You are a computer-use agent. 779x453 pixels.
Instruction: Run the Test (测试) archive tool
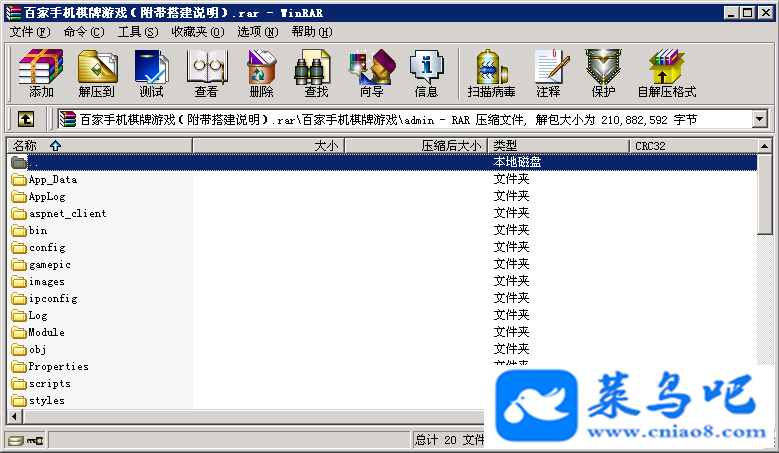152,73
